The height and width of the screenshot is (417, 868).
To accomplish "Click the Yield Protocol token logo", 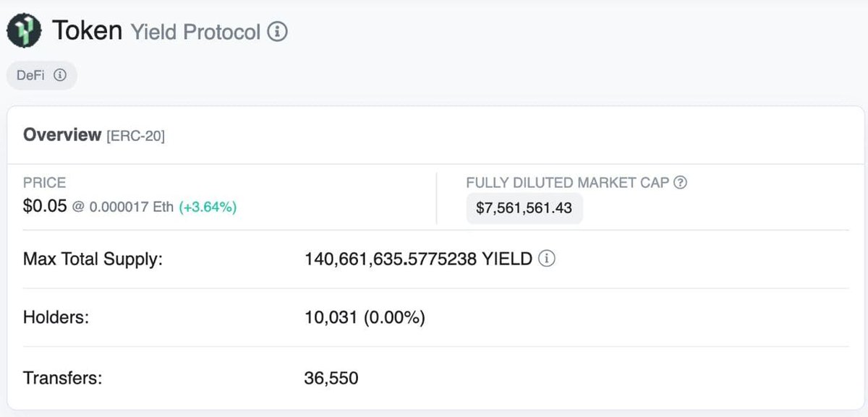I will 25,32.
